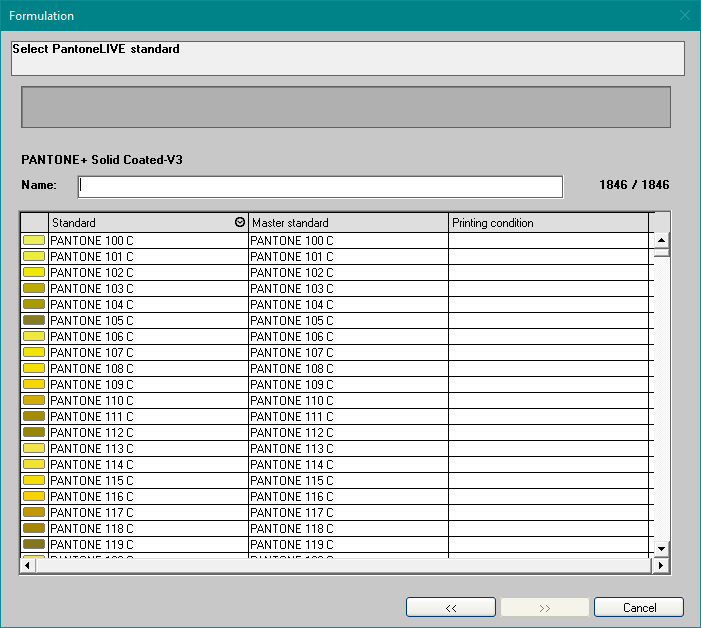Screen dimensions: 701x628
Task: Go back with the << button
Action: click(x=451, y=607)
